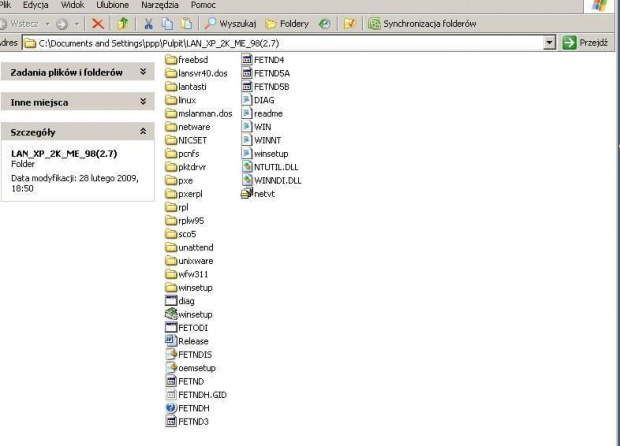The height and width of the screenshot is (446, 620).
Task: Select the FETND4 system file
Action: point(263,60)
